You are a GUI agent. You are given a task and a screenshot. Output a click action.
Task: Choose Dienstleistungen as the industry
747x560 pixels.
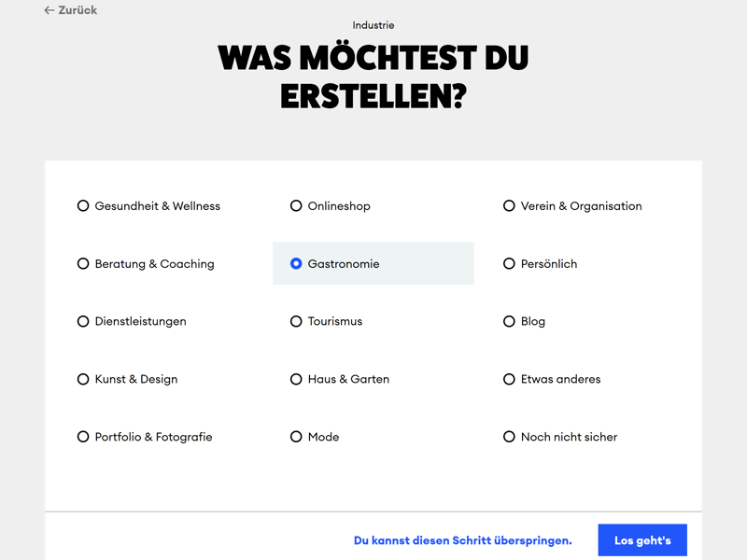click(83, 321)
